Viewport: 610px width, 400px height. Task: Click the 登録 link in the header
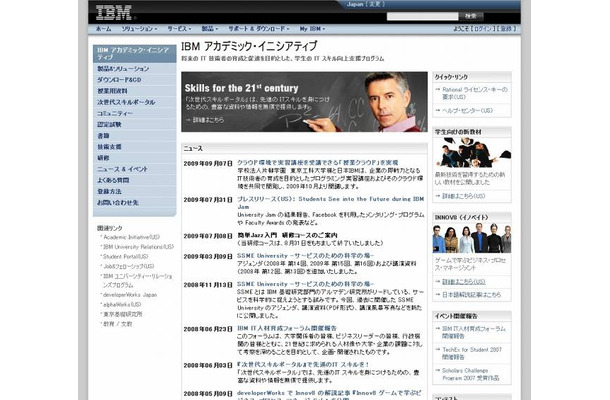(506, 29)
